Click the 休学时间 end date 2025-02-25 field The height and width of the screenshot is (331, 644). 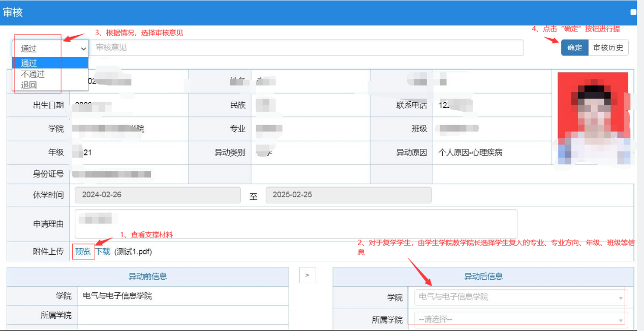pos(348,195)
